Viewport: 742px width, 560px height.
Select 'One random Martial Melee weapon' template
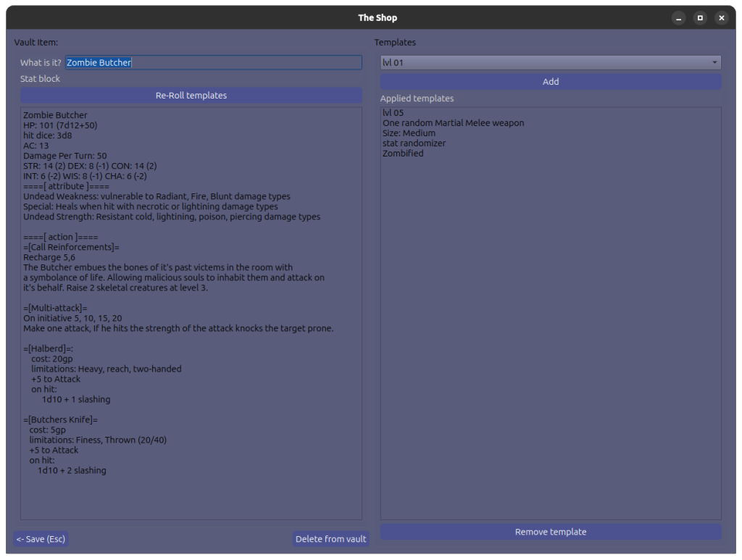click(453, 123)
